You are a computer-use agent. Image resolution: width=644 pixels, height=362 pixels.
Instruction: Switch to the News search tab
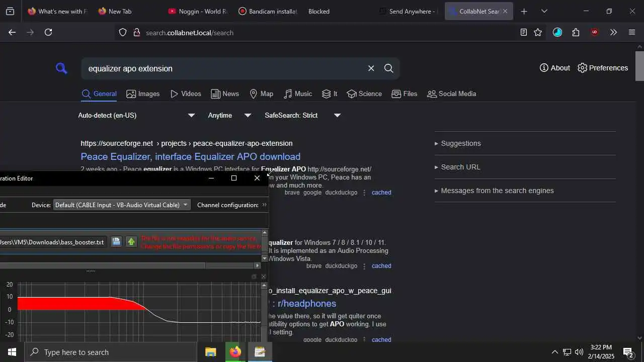(x=225, y=94)
